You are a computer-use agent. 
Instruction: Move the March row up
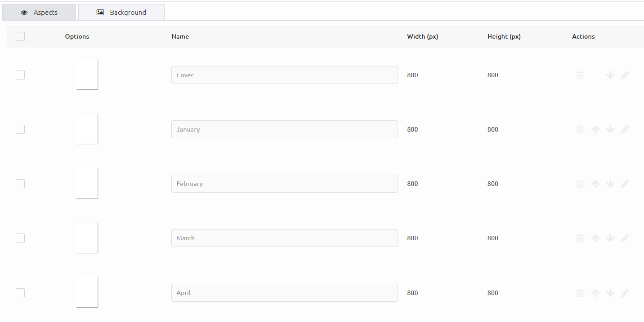(595, 238)
